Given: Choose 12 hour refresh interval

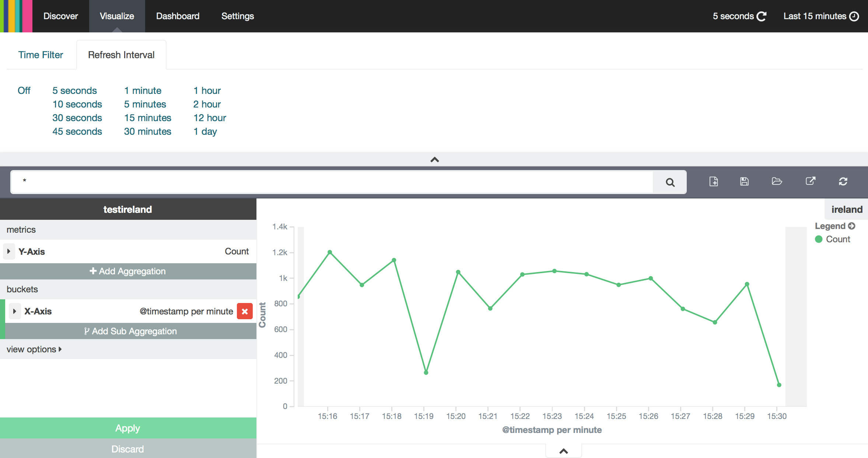Looking at the screenshot, I should (210, 118).
